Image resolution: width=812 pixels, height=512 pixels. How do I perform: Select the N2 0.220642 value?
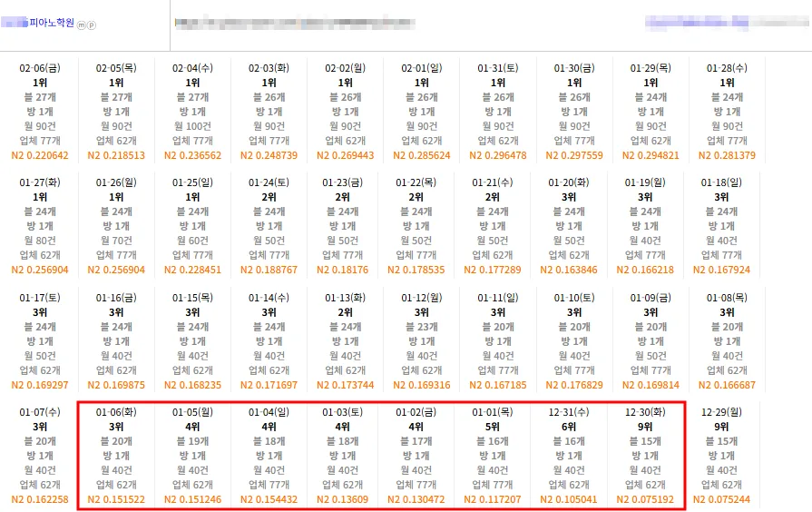pos(40,155)
